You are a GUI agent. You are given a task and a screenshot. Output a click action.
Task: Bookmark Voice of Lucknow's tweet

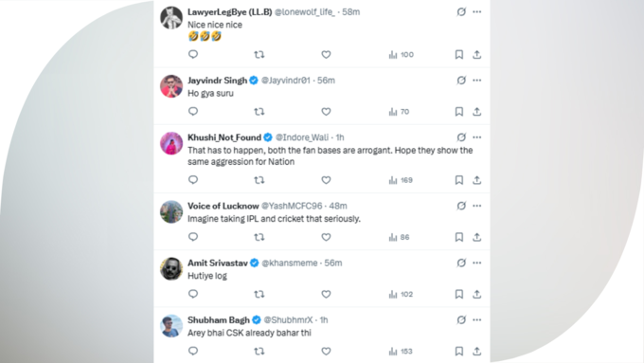(459, 237)
